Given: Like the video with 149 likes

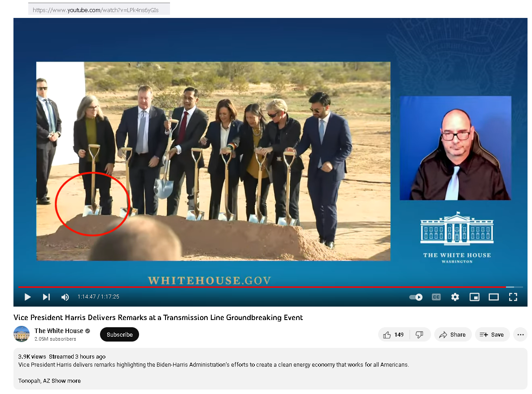Looking at the screenshot, I should 393,335.
